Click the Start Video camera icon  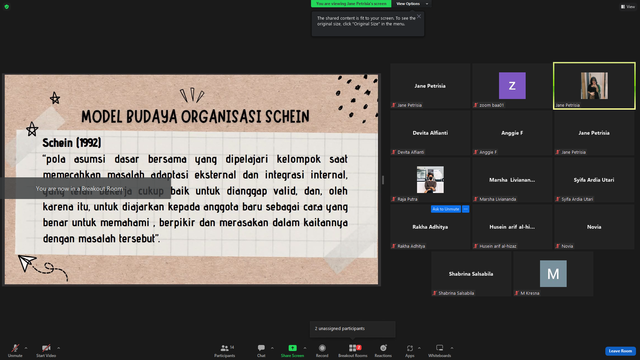[x=46, y=348]
